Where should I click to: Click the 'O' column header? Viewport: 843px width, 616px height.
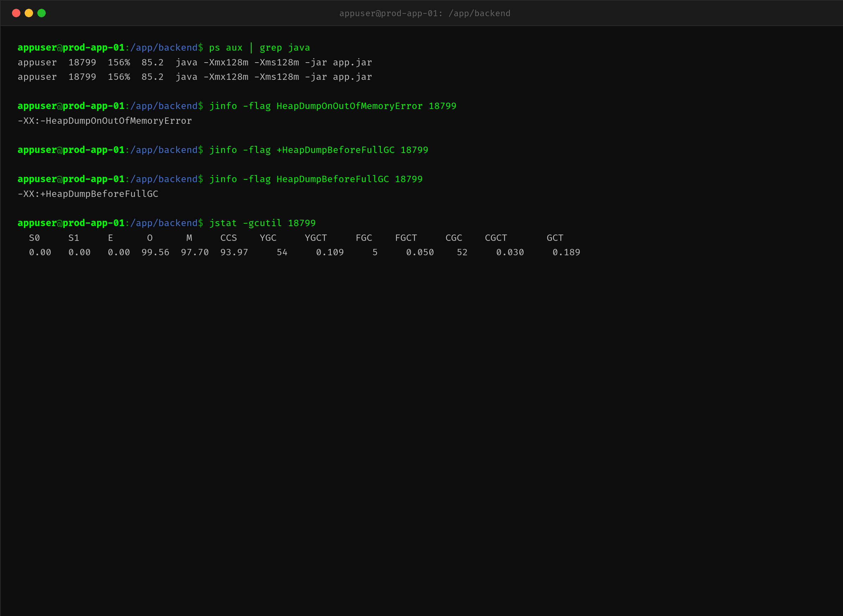point(150,238)
